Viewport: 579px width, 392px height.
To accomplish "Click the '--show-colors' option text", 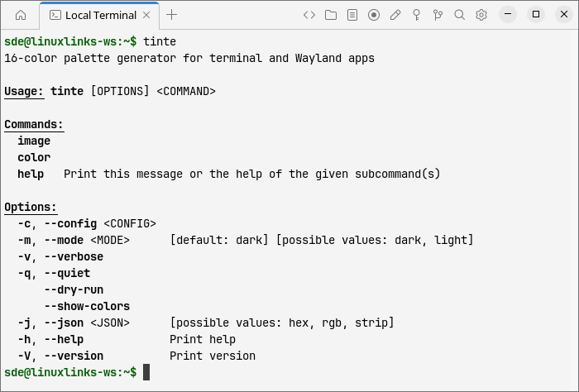I will (87, 306).
